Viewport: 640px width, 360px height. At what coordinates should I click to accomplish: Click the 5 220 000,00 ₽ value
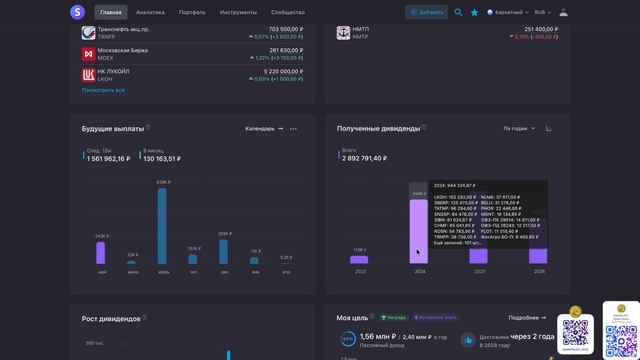tap(283, 71)
